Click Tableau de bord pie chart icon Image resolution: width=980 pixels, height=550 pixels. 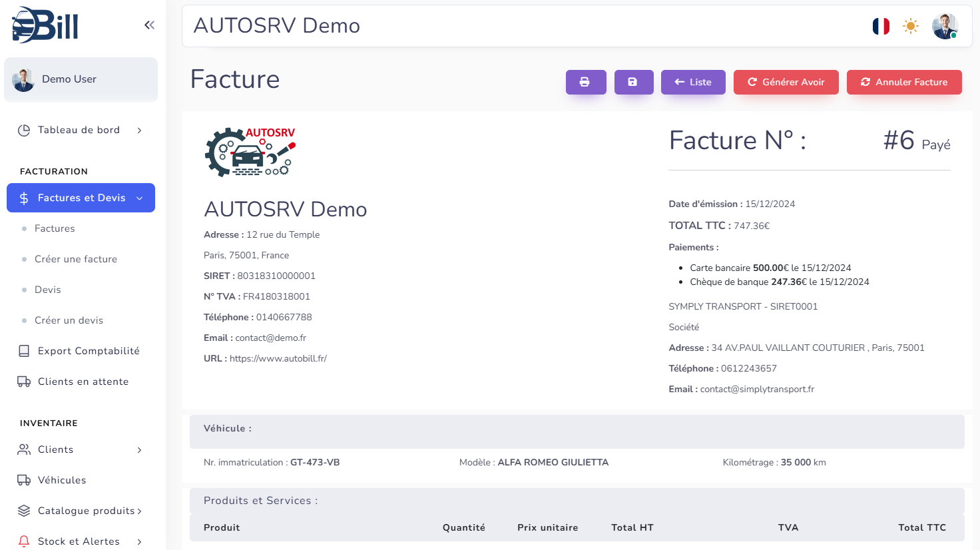point(24,131)
